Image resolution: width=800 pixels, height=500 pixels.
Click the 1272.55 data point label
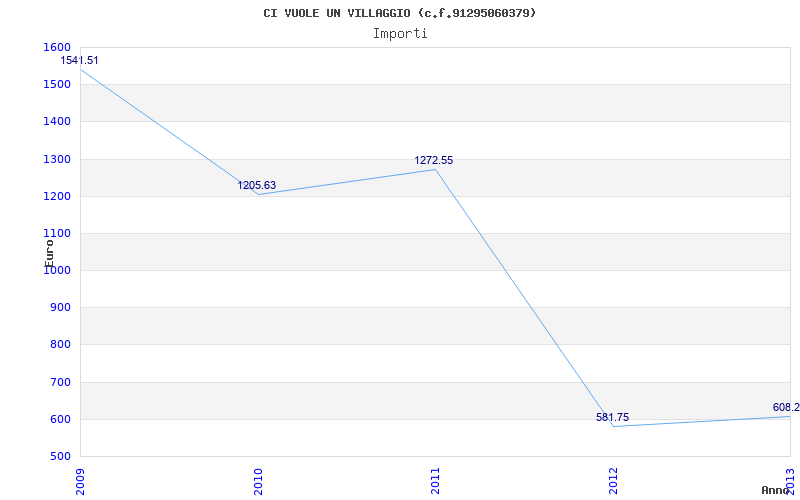click(434, 160)
